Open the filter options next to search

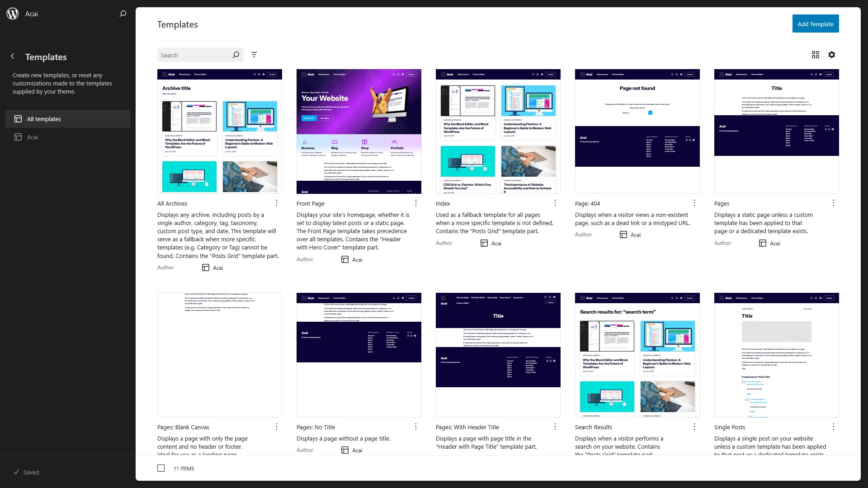point(254,55)
